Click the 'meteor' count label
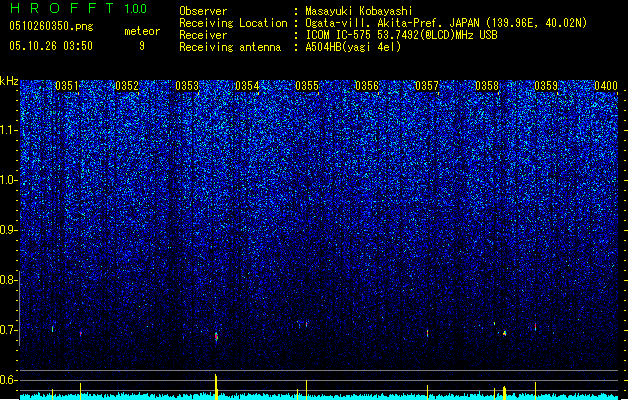The image size is (629, 400). [142, 31]
